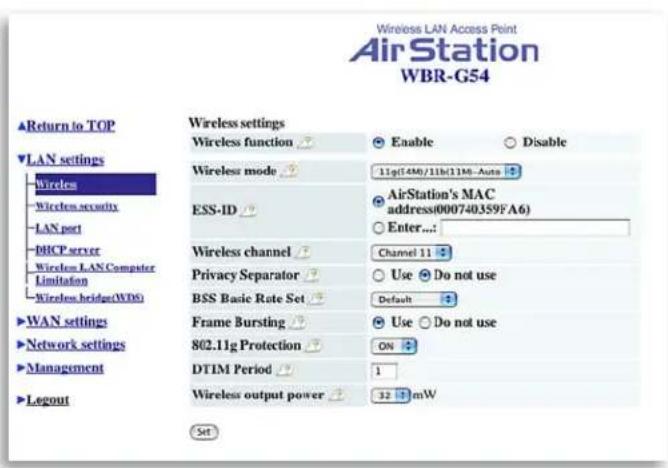The height and width of the screenshot is (468, 668).
Task: Open the Channel 11 wireless channel dropdown
Action: pyautogui.click(x=412, y=253)
